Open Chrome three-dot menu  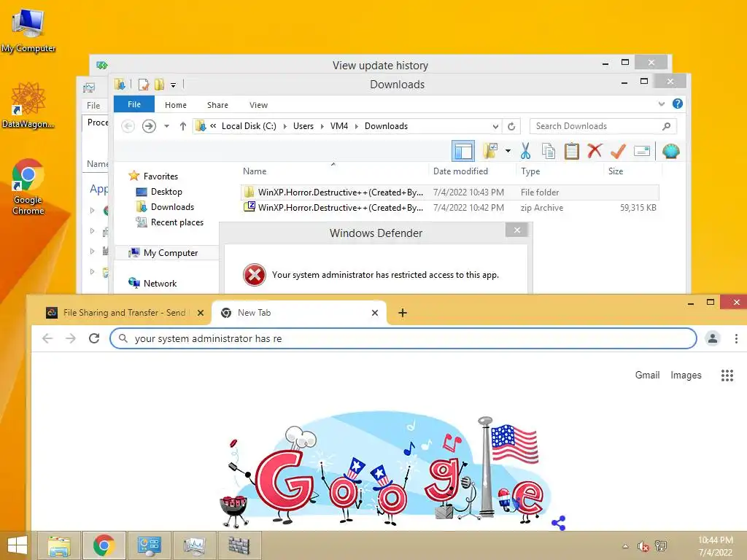click(x=736, y=338)
